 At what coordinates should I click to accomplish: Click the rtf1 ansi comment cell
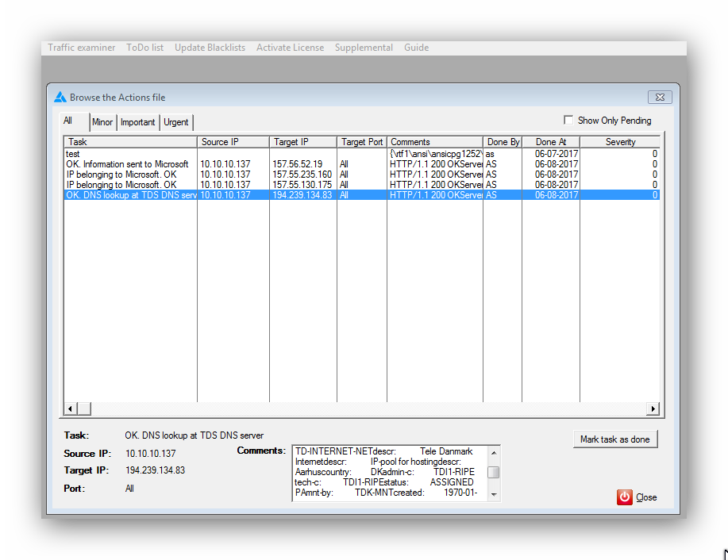[436, 154]
